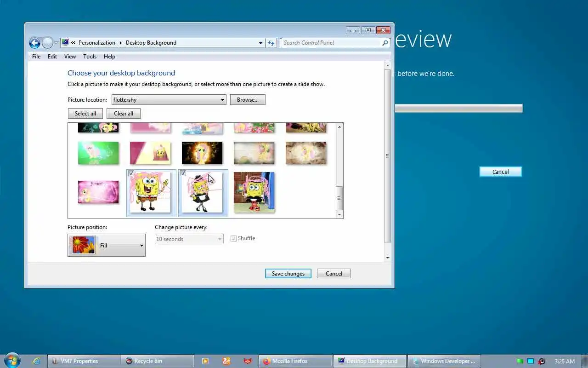
Task: Open the File menu
Action: (x=36, y=57)
